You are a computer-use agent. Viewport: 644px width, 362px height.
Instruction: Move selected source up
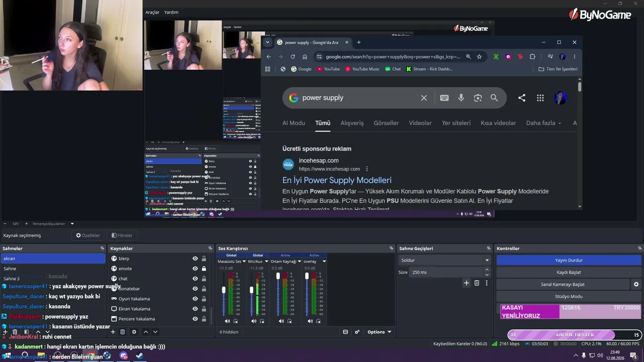[x=146, y=332]
